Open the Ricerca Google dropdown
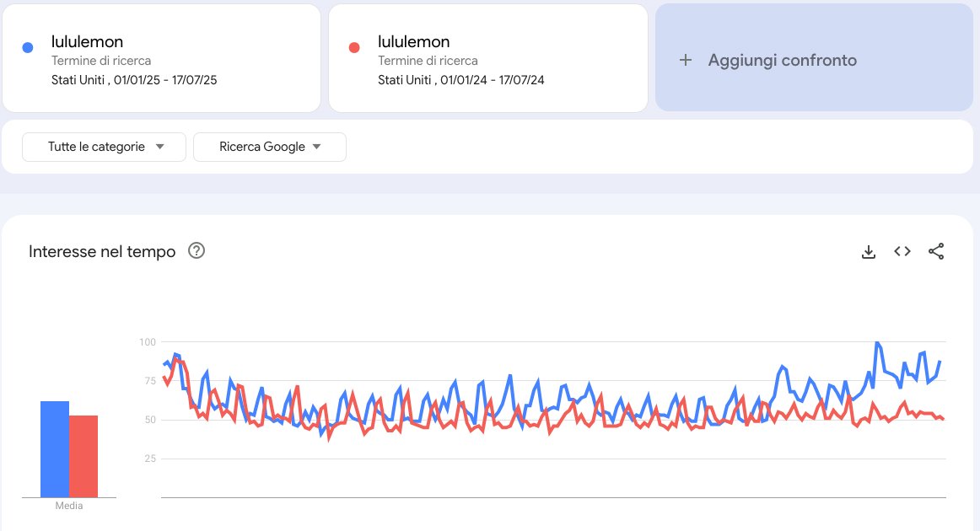The width and height of the screenshot is (980, 531). coord(269,147)
